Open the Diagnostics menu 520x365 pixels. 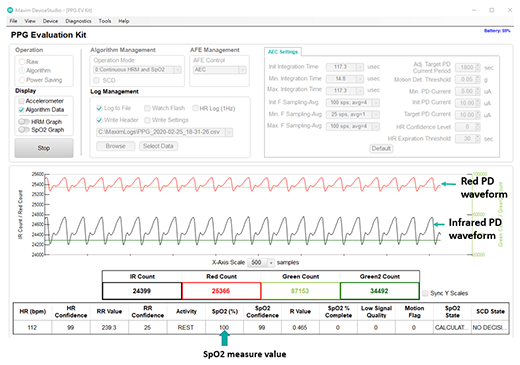click(x=78, y=21)
